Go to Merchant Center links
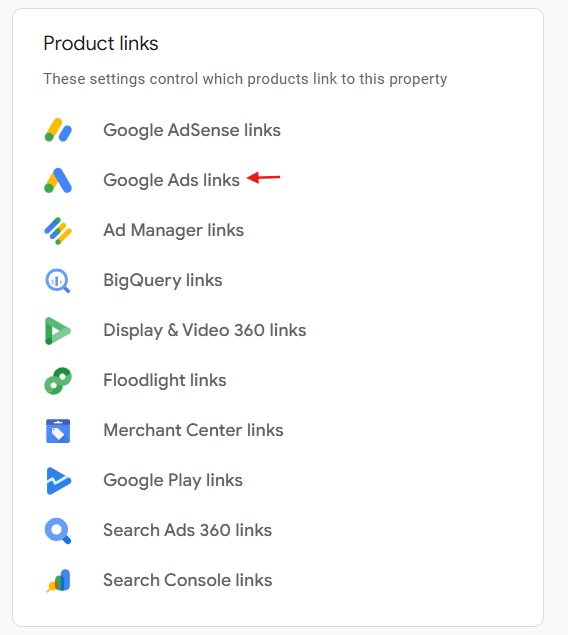 [x=193, y=430]
